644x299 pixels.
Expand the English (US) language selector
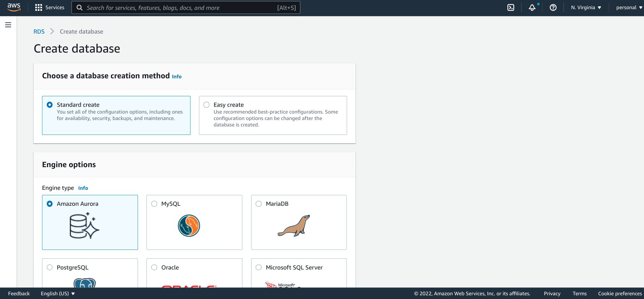tap(58, 294)
